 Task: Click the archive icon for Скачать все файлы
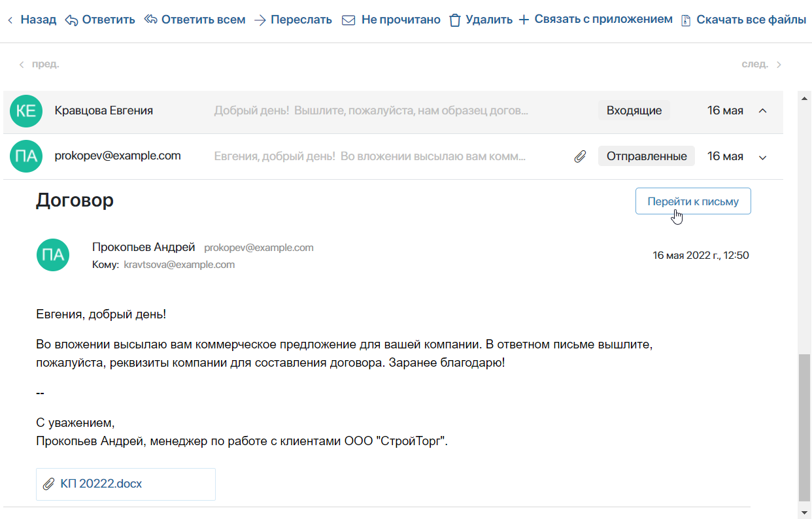click(x=686, y=20)
